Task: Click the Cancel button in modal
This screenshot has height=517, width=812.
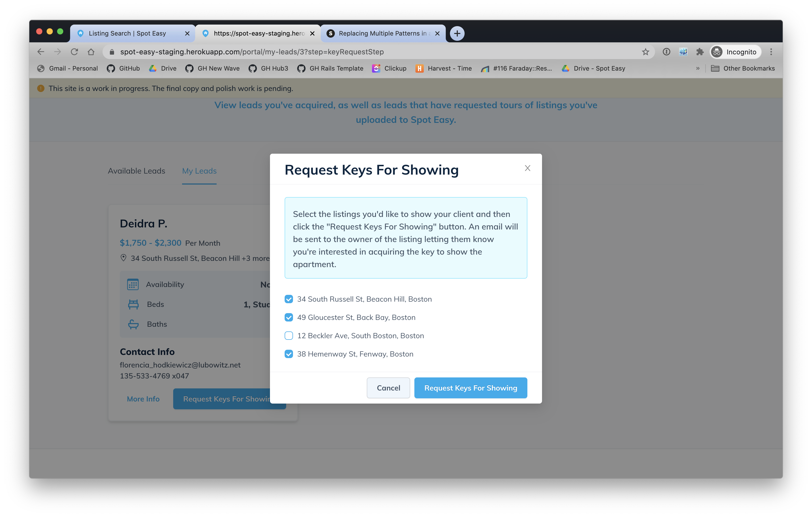Action: pyautogui.click(x=388, y=388)
